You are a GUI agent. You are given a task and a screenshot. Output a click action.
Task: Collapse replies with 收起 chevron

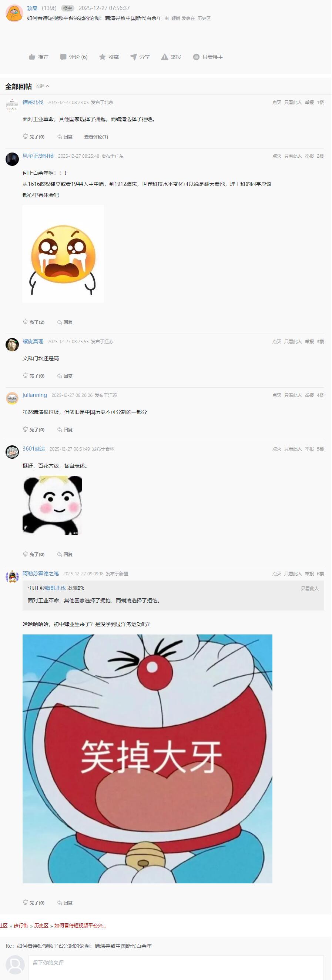pos(43,86)
